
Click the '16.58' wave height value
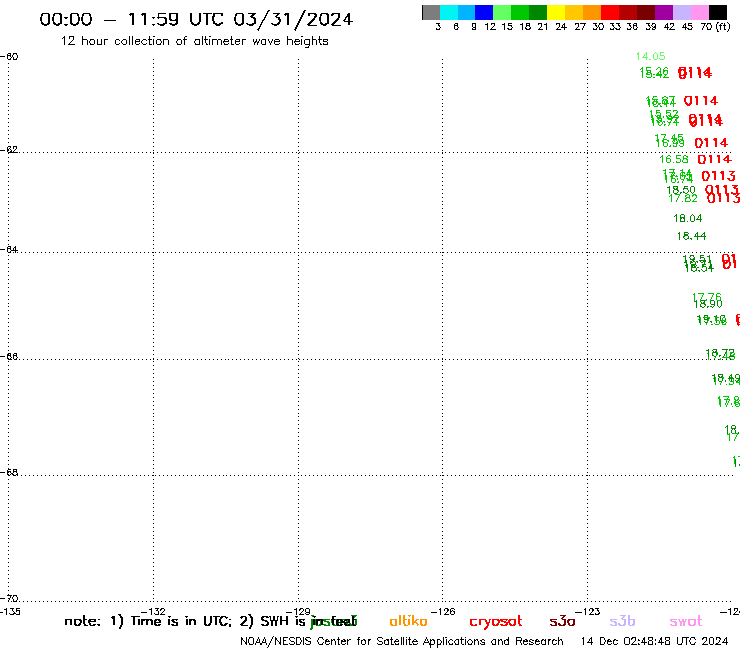673,160
